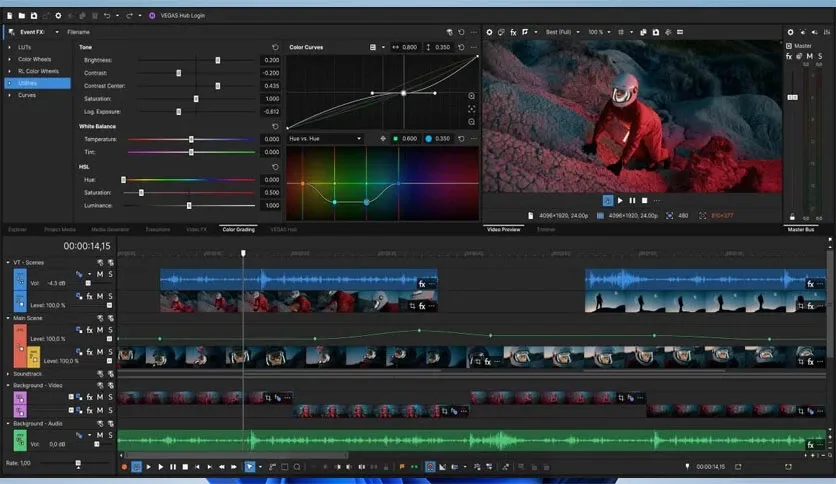
Task: Expand the LUTs section
Action: point(10,47)
